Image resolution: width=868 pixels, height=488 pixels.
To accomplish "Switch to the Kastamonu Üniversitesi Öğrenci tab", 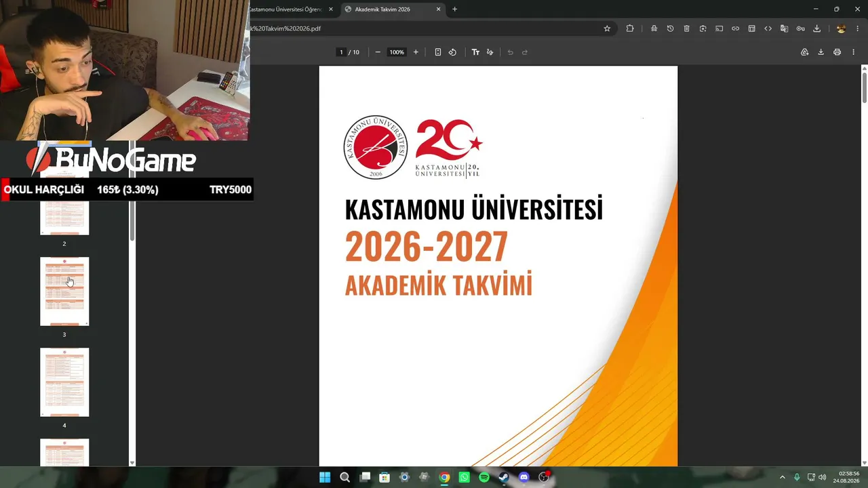I will (x=285, y=9).
